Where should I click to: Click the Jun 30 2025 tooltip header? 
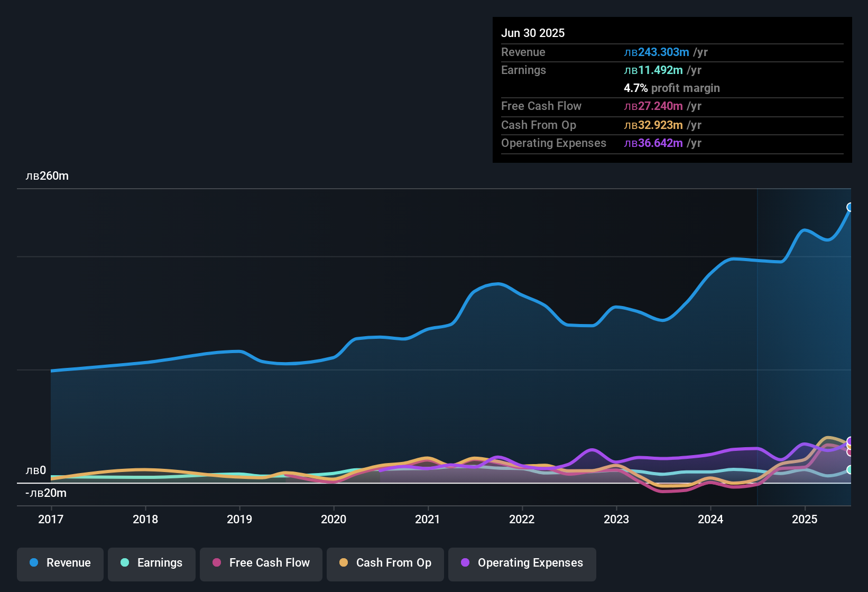click(x=533, y=33)
